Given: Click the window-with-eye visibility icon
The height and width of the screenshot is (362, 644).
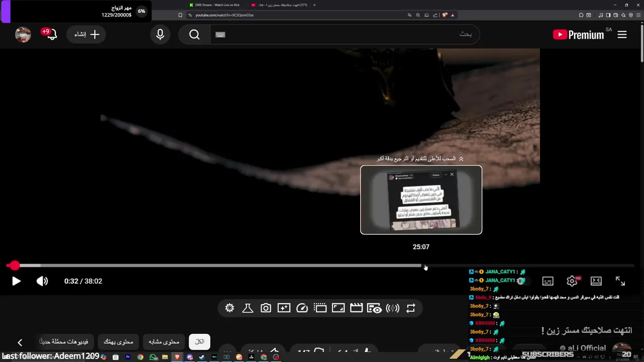Looking at the screenshot, I should tap(374, 308).
